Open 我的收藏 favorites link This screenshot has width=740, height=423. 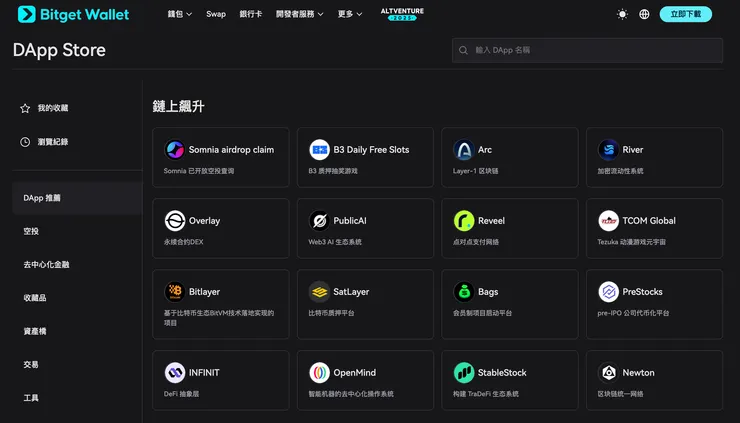click(x=53, y=108)
